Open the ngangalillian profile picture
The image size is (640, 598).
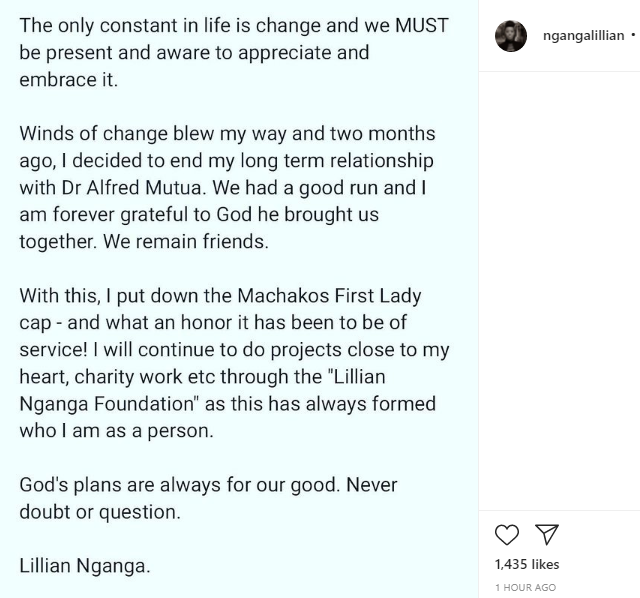511,36
